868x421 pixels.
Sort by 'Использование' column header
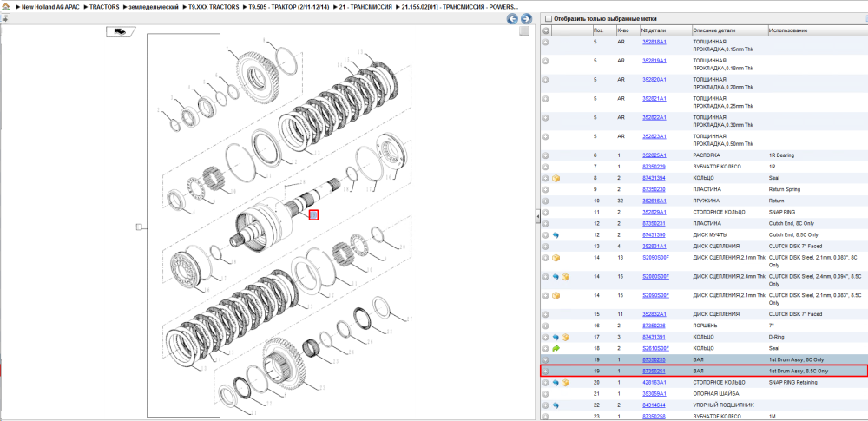817,30
